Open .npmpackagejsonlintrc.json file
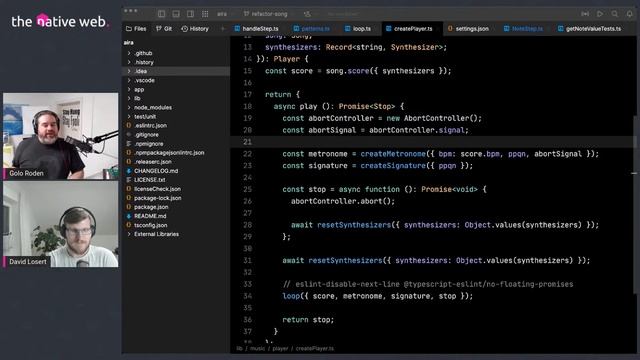 [169, 153]
